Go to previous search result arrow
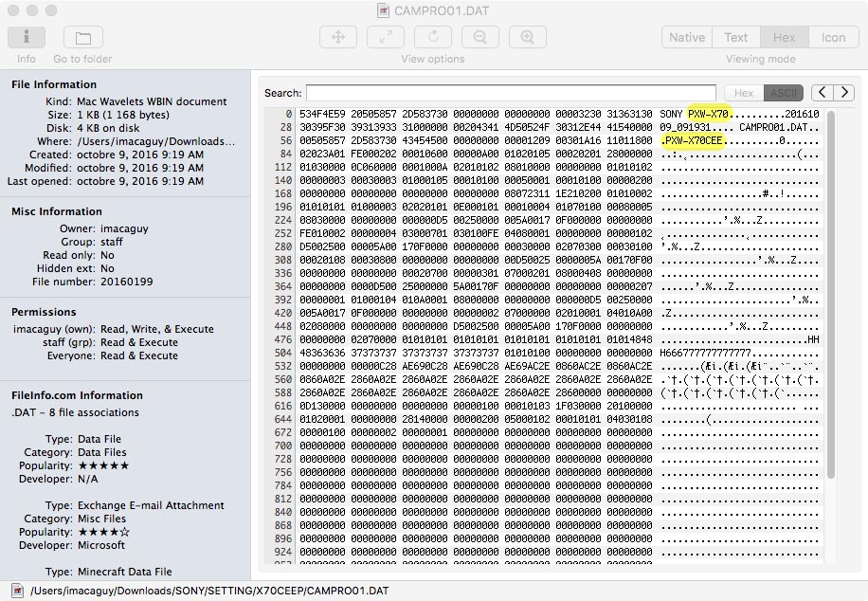The image size is (868, 601). (x=822, y=93)
